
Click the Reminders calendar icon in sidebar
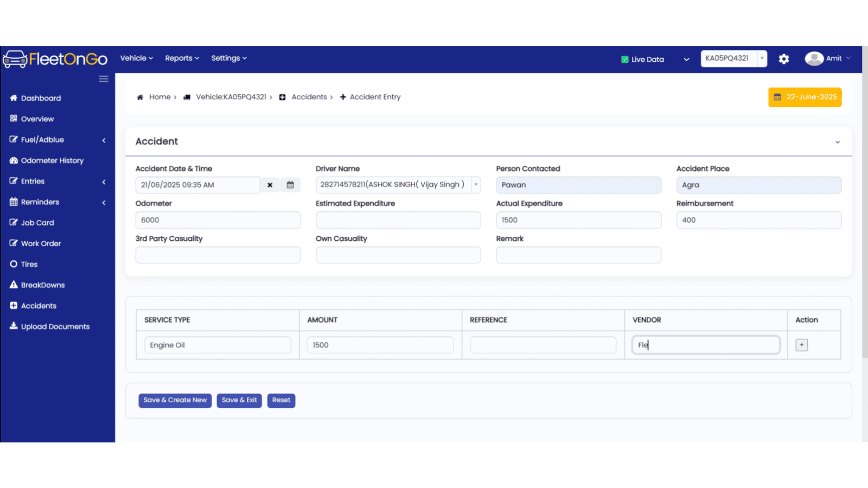14,202
